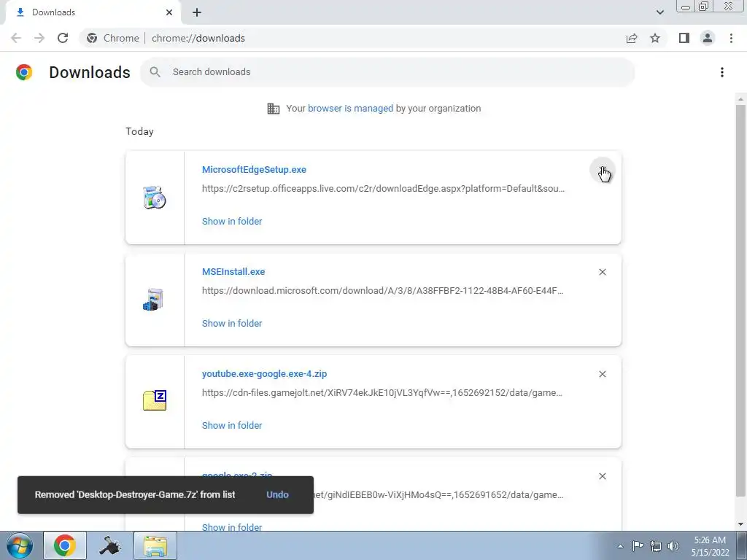Open the 'browser is managed' link

tap(350, 109)
